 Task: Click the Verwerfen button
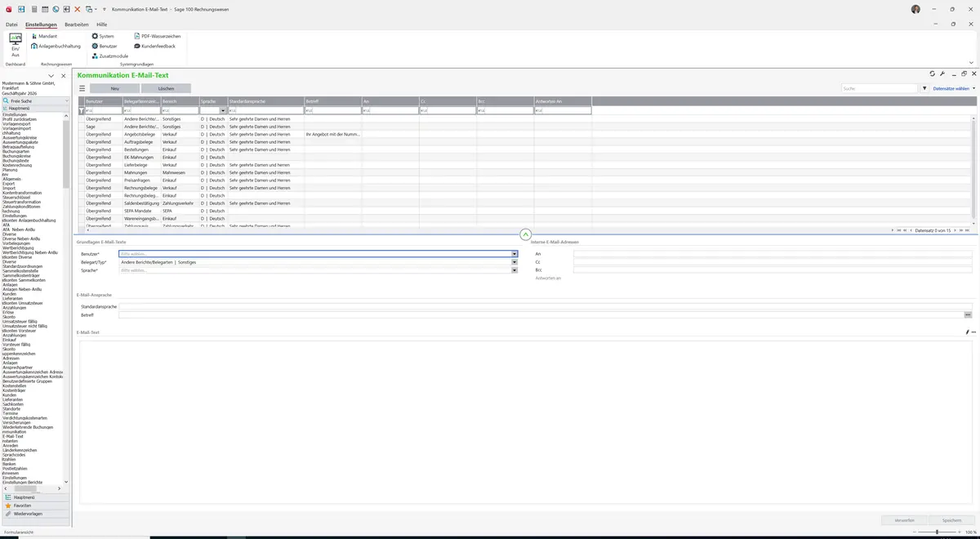point(904,519)
